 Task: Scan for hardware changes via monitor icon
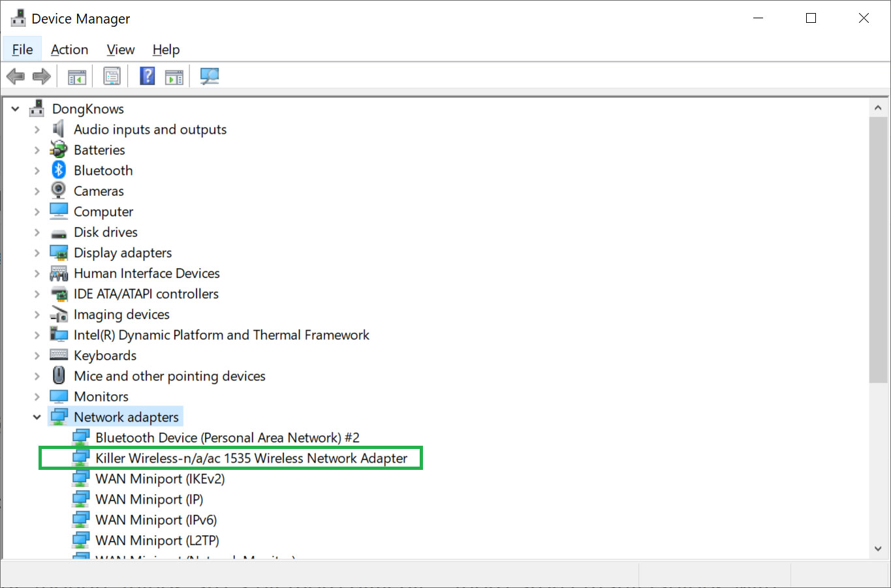click(x=210, y=76)
